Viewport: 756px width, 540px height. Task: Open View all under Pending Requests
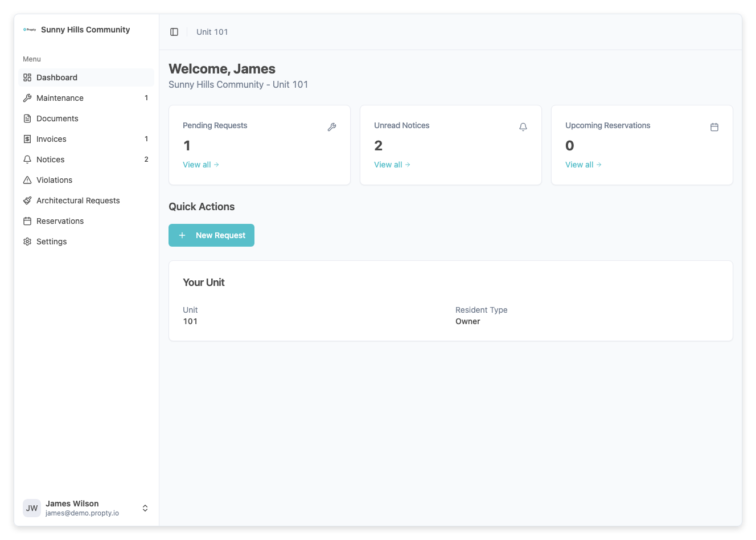[x=197, y=164]
